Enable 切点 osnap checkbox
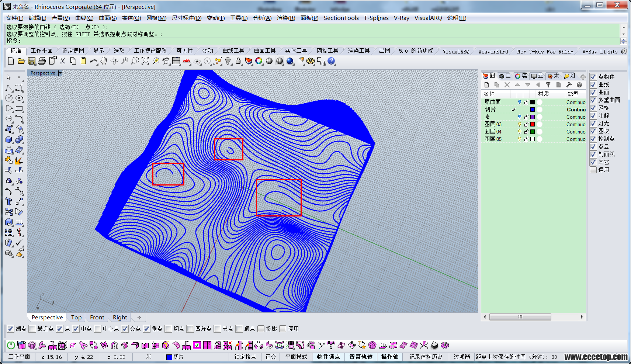Image resolution: width=631 pixels, height=364 pixels. pos(168,329)
